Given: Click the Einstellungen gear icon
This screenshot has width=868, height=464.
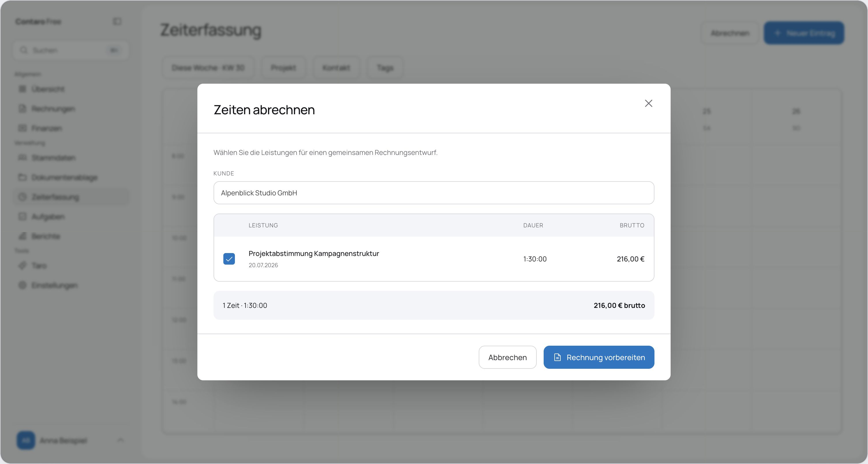Looking at the screenshot, I should pyautogui.click(x=22, y=285).
